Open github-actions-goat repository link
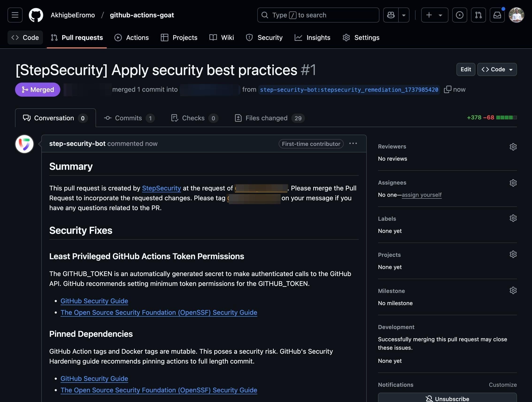Screen dimensions: 532x402 coord(142,15)
